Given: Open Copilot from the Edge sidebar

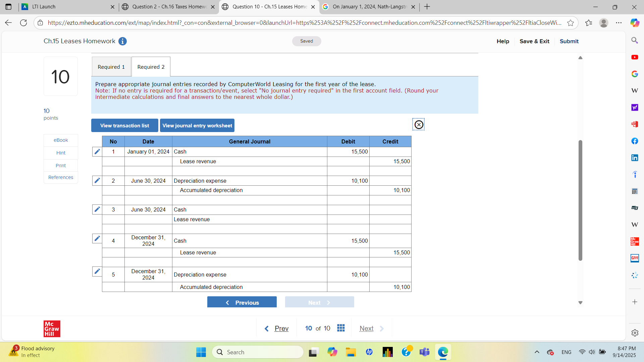Looking at the screenshot, I should pyautogui.click(x=635, y=23).
